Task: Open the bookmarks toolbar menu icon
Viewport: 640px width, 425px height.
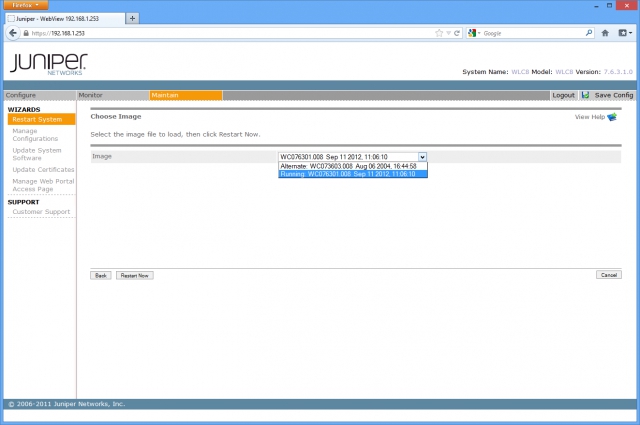Action: pyautogui.click(x=624, y=33)
